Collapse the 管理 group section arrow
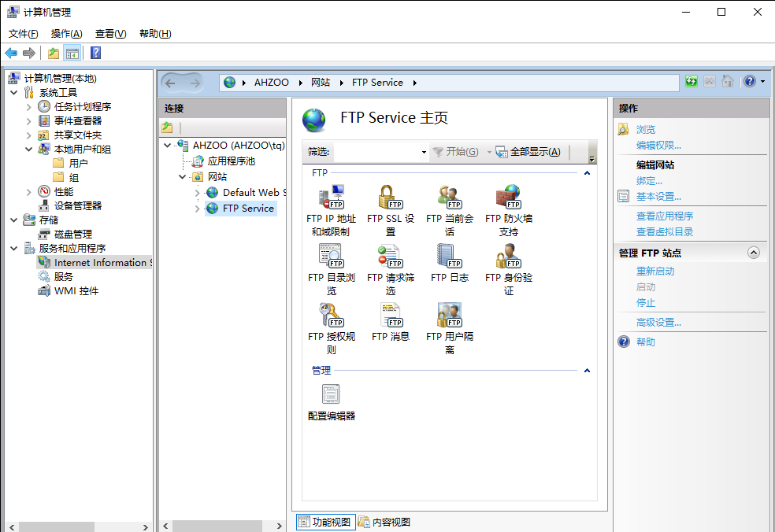Viewport: 775px width, 532px height. [x=587, y=371]
